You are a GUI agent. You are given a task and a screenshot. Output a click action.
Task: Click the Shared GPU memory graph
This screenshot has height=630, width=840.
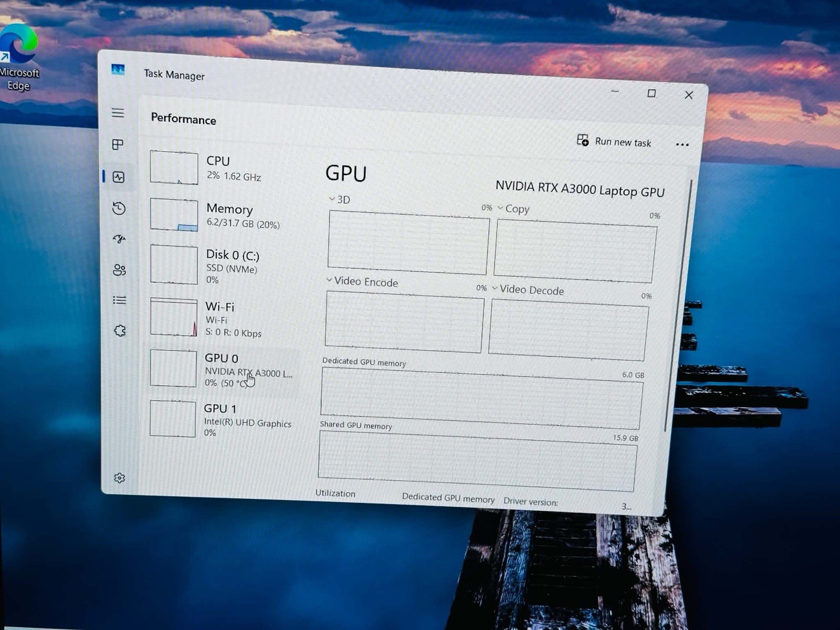pyautogui.click(x=478, y=461)
